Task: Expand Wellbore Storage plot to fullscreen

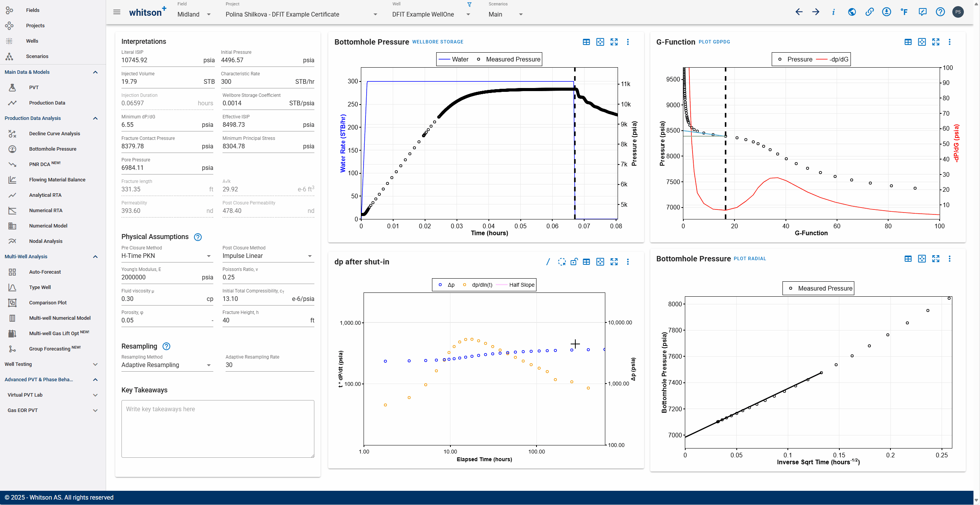Action: [x=614, y=42]
